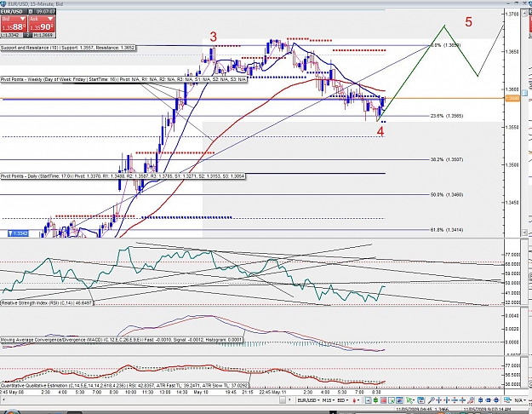532x414 pixels.
Task: Expand the Bid box dropdown arrow
Action: tap(23, 19)
